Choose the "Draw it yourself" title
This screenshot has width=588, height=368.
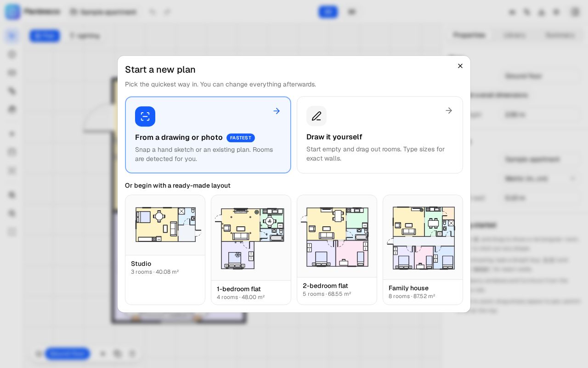334,137
